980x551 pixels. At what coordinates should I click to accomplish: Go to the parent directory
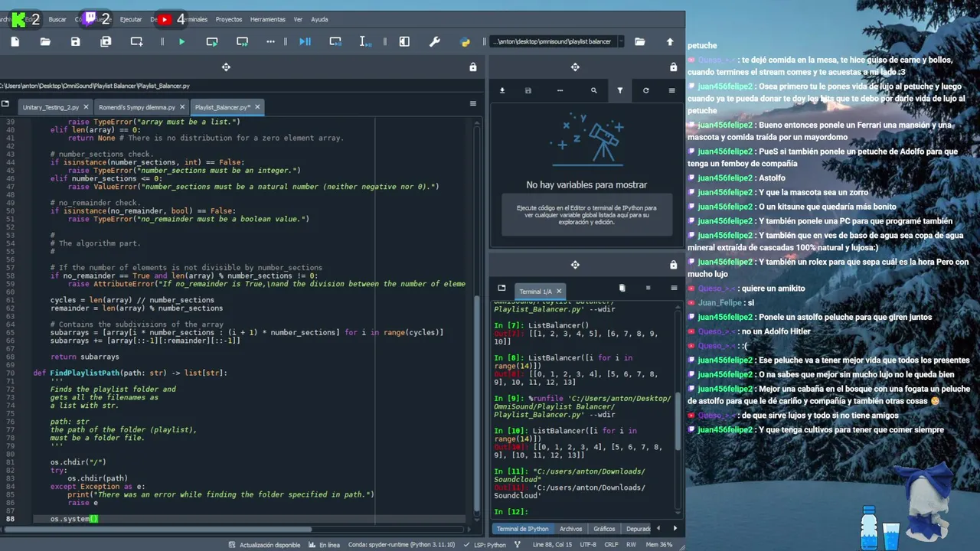(x=670, y=41)
